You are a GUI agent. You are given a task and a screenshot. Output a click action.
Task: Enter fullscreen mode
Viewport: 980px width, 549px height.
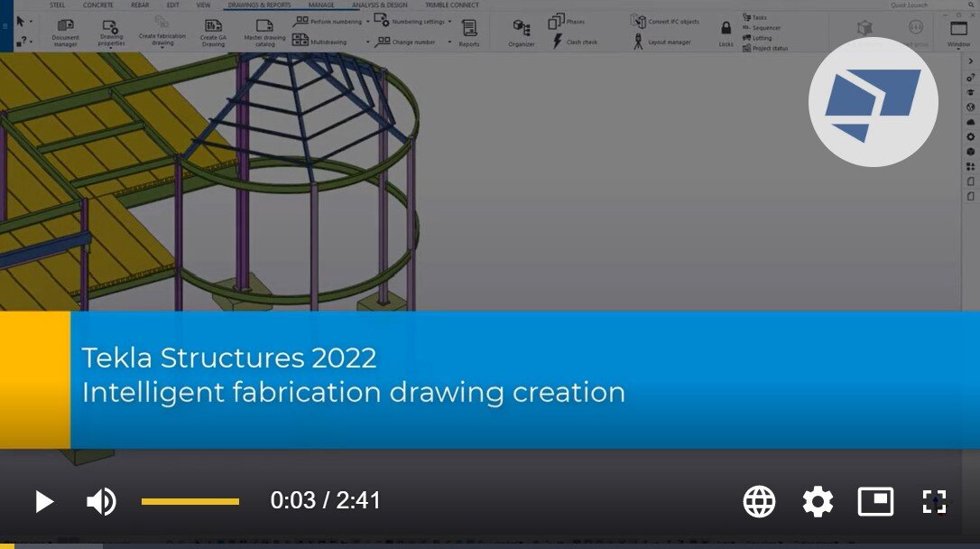click(934, 501)
